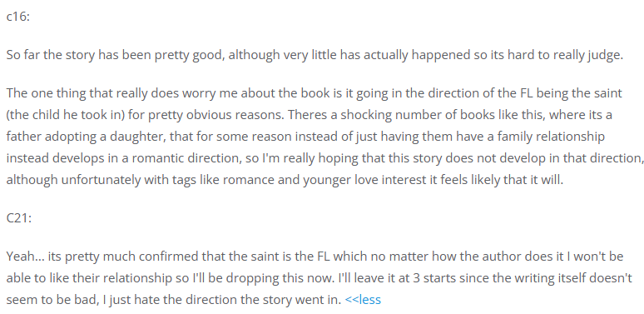644x314 pixels.
Task: Click the line starting 'seem to be bad'
Action: pos(174,300)
